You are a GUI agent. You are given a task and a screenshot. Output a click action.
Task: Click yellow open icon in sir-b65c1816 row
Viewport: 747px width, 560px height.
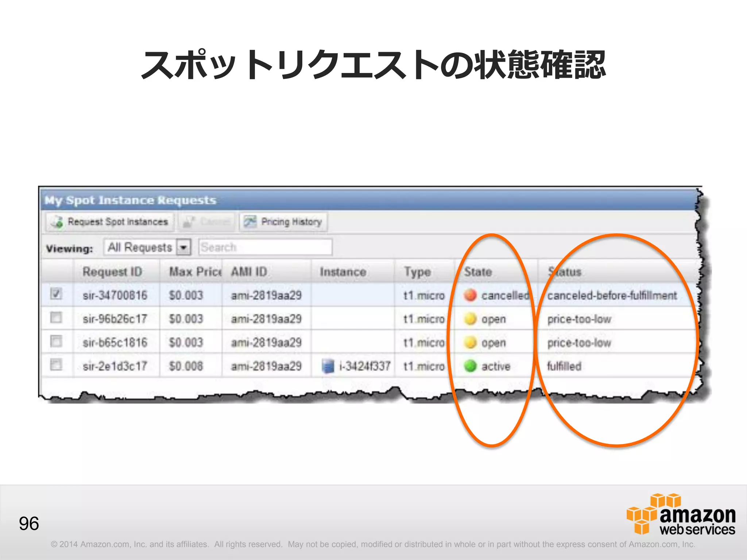click(x=470, y=342)
